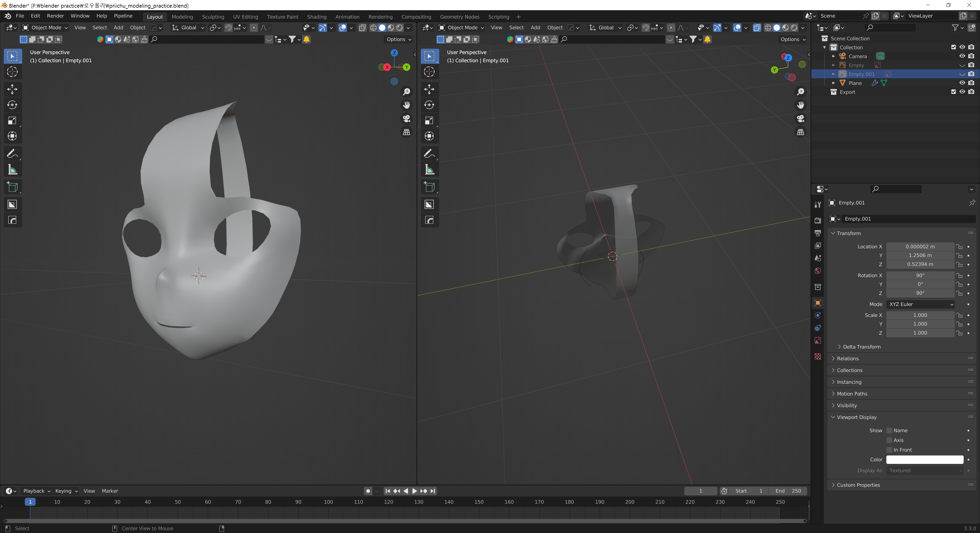Expand the Relations panel

coord(848,359)
